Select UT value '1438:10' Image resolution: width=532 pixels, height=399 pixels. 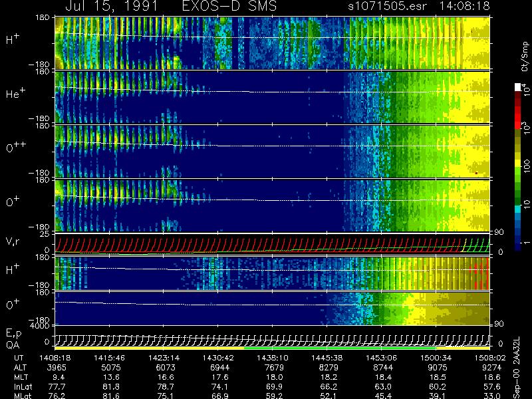[x=272, y=358]
